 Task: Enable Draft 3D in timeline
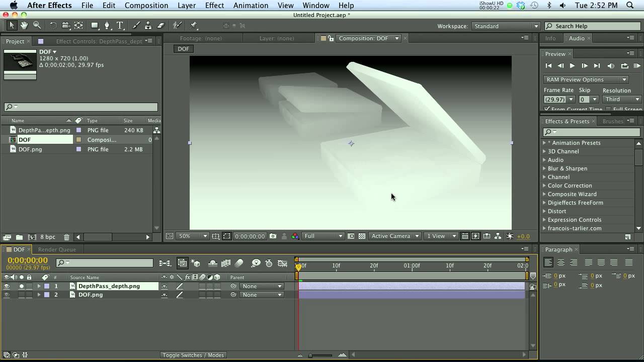(x=195, y=263)
